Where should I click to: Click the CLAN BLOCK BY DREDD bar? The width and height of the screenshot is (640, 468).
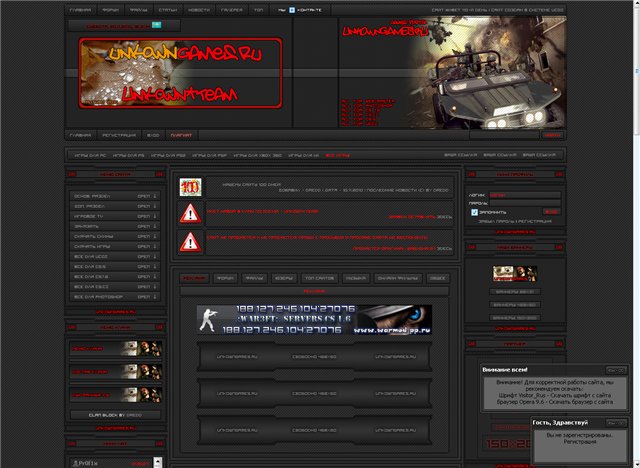[115, 415]
